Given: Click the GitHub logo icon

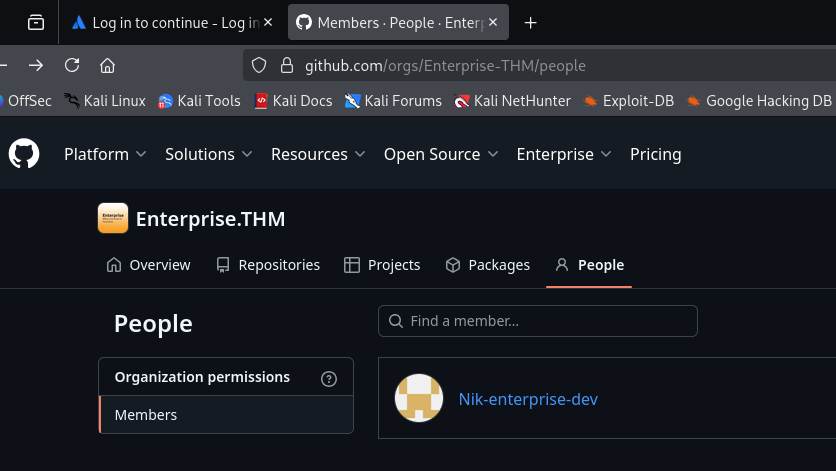Looking at the screenshot, I should [24, 154].
